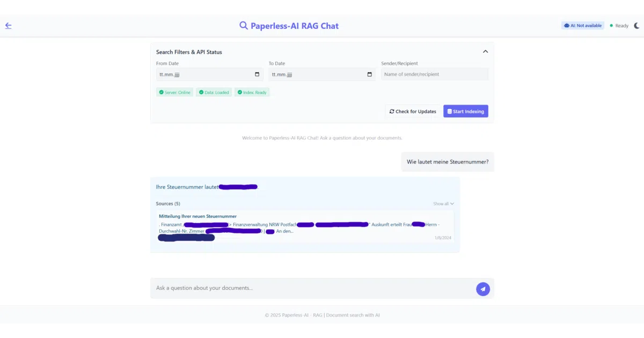Click the Index: Ready status badge
This screenshot has height=338, width=644.
point(252,92)
